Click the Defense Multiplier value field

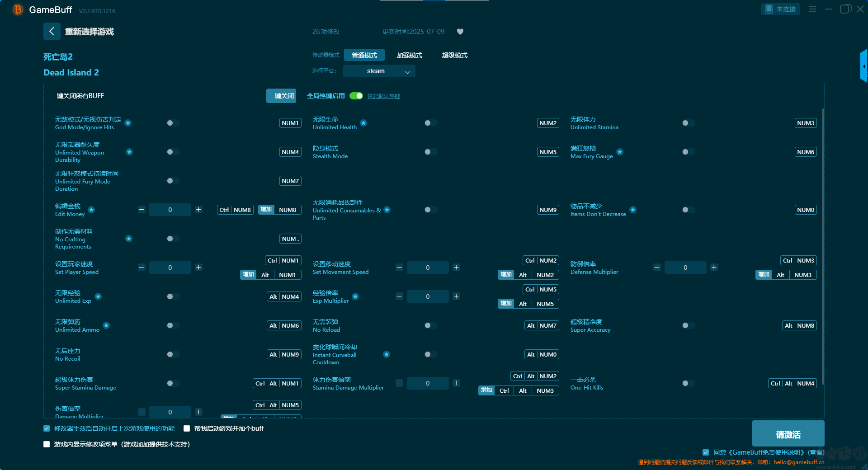pyautogui.click(x=685, y=268)
